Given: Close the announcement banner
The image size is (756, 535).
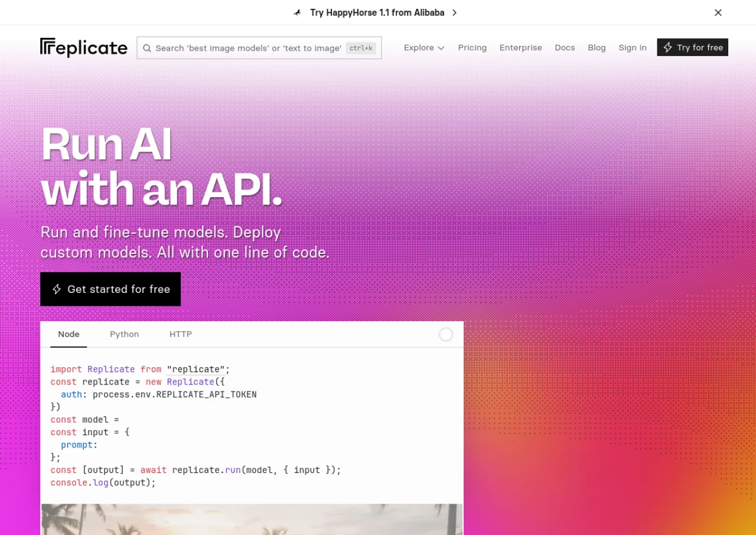Looking at the screenshot, I should coord(718,12).
